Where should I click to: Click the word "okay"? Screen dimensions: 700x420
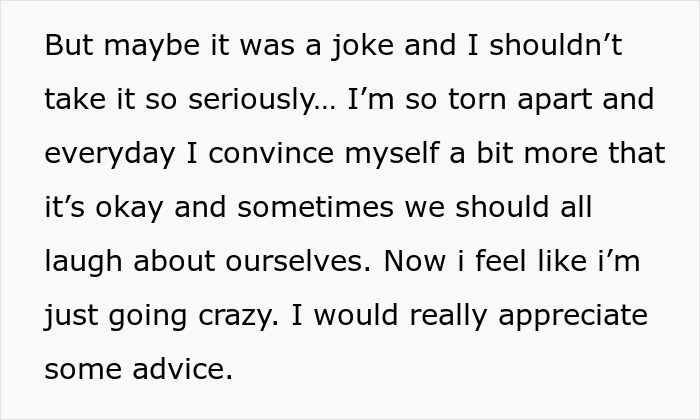pos(129,208)
